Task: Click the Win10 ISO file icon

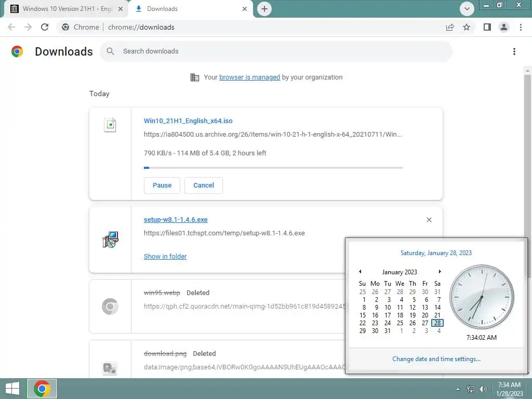Action: (110, 125)
